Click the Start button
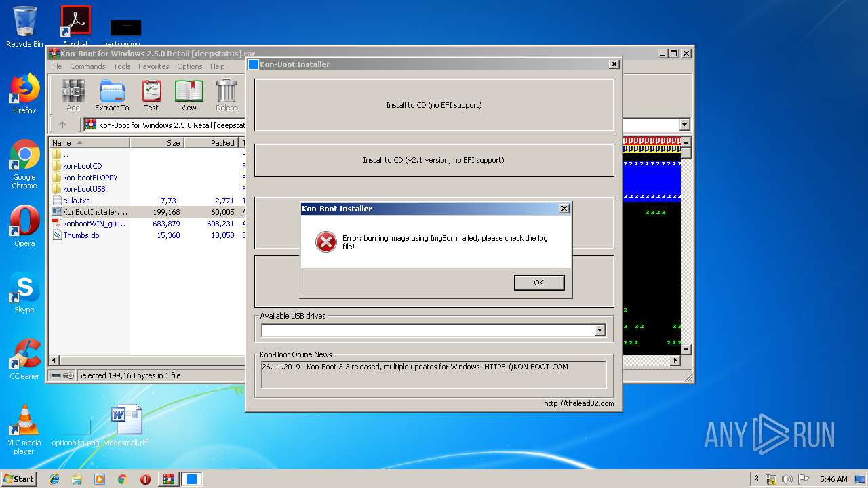Image resolution: width=868 pixels, height=488 pixels. tap(19, 479)
